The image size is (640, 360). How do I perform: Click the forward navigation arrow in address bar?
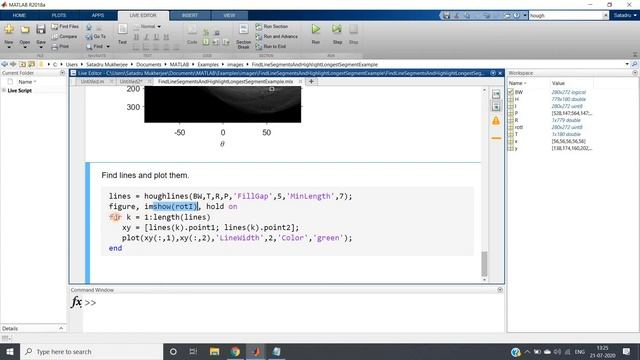point(13,64)
